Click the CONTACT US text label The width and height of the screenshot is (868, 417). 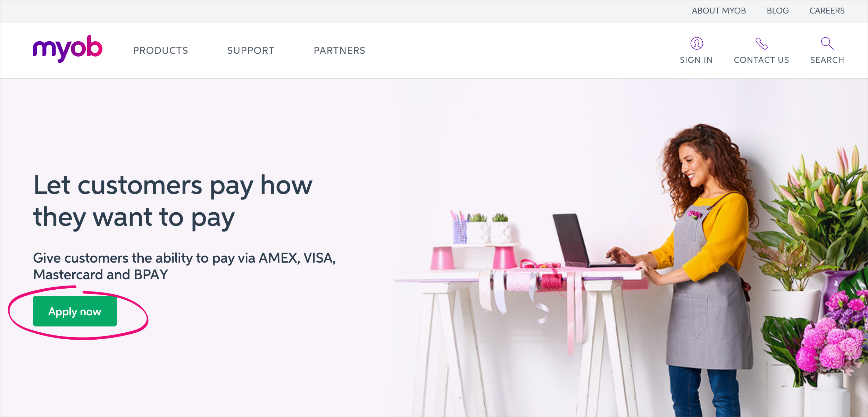pos(761,60)
